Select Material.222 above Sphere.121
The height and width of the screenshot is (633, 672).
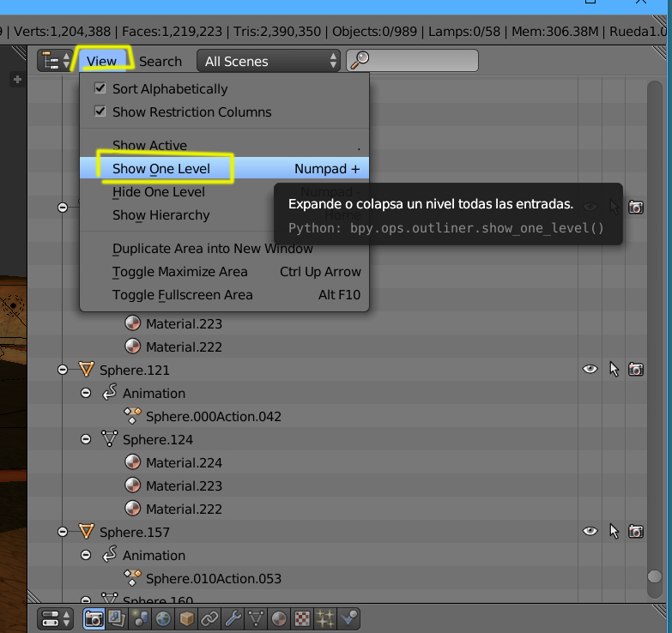pyautogui.click(x=184, y=347)
